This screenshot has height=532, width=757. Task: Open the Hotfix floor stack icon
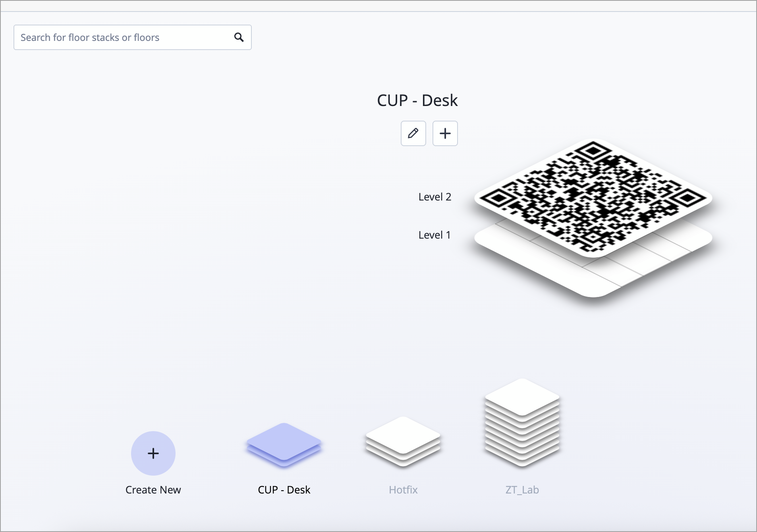coord(403,441)
